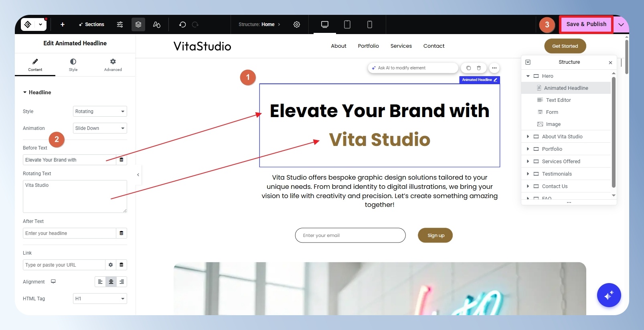Open the Sections button
Image resolution: width=644 pixels, height=330 pixels.
pos(91,24)
